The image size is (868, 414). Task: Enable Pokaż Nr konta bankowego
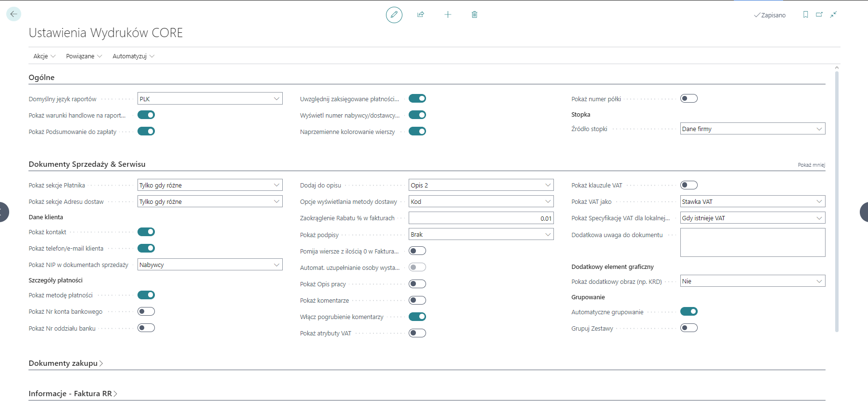[146, 311]
